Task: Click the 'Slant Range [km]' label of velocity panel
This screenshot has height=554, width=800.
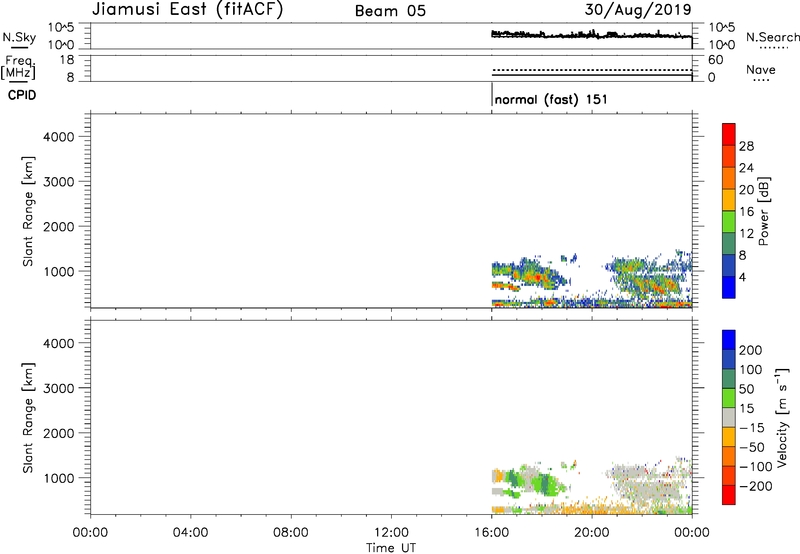Action: 28,418
